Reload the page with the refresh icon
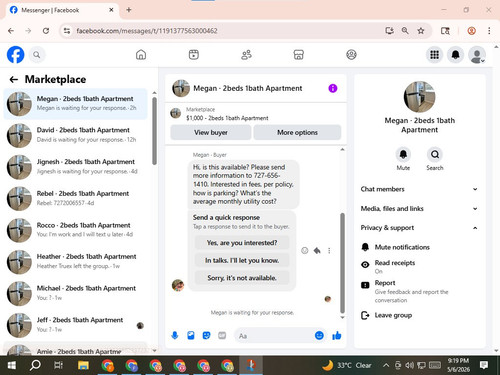 46,31
